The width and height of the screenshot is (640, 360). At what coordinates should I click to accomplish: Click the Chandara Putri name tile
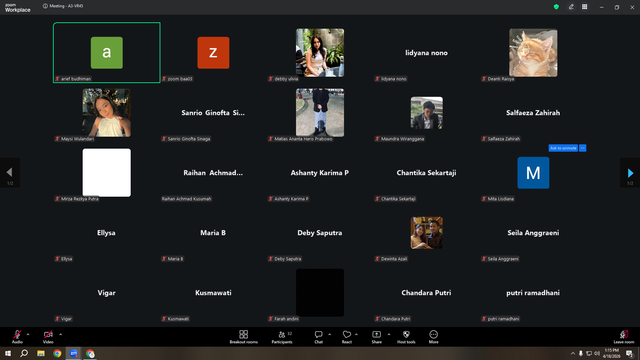[x=427, y=293]
